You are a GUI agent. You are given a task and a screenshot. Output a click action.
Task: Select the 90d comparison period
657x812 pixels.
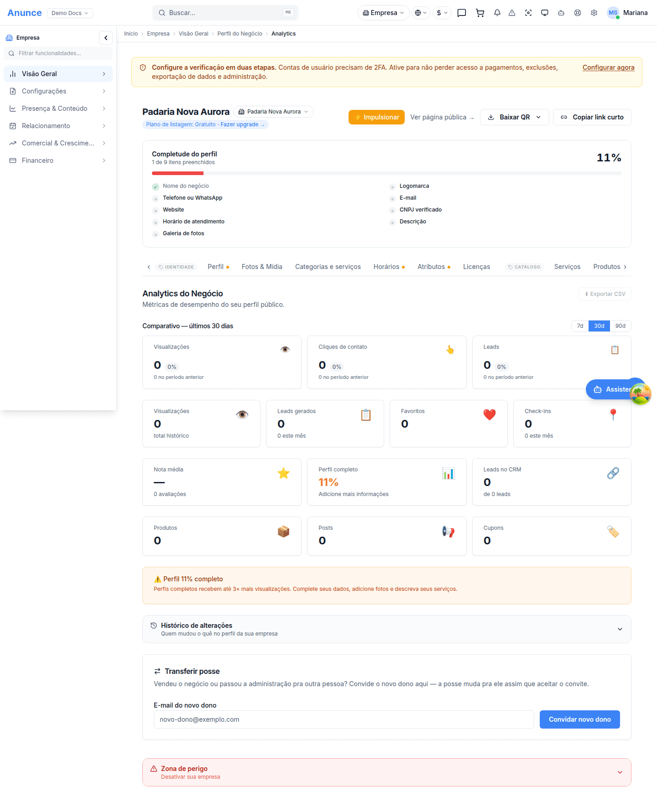click(x=620, y=326)
